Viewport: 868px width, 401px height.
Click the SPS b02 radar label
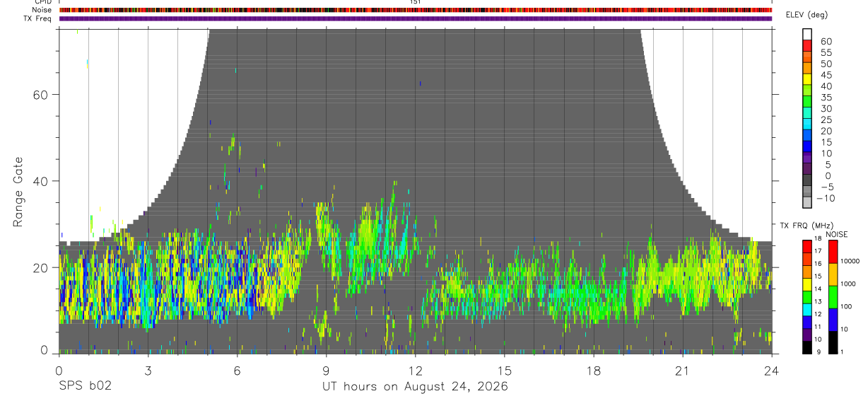click(x=85, y=386)
